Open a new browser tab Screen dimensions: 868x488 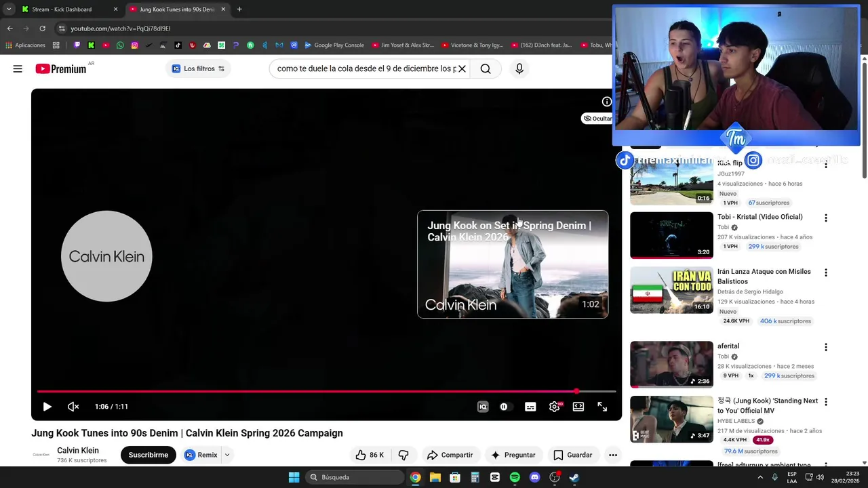(239, 9)
